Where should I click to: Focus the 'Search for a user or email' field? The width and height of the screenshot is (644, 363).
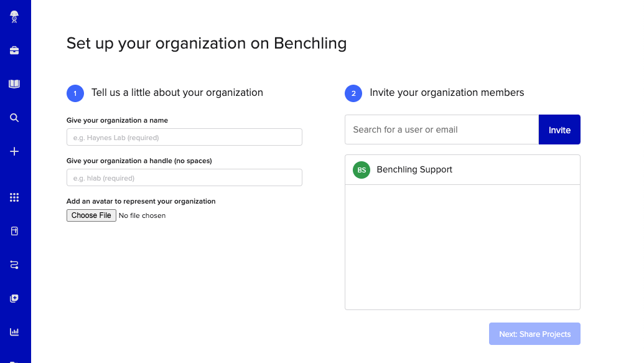click(441, 130)
